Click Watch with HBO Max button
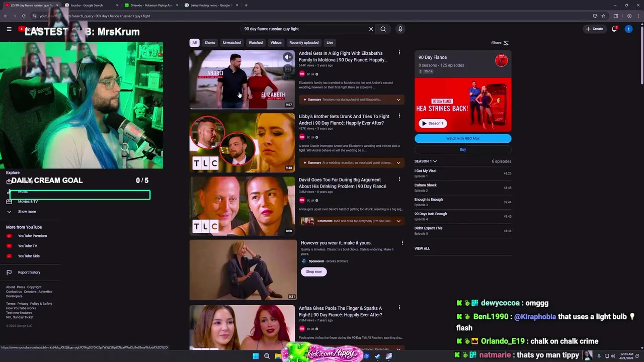This screenshot has width=644, height=362. click(x=463, y=138)
